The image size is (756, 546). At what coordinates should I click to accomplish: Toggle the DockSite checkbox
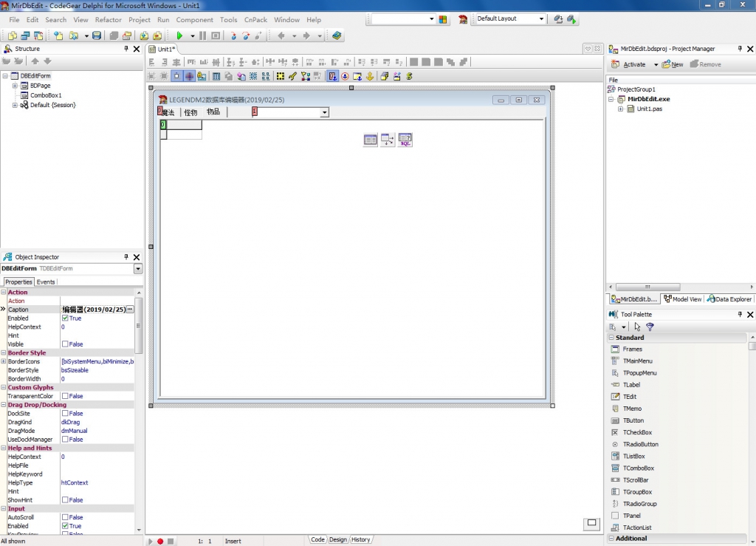[x=65, y=414]
